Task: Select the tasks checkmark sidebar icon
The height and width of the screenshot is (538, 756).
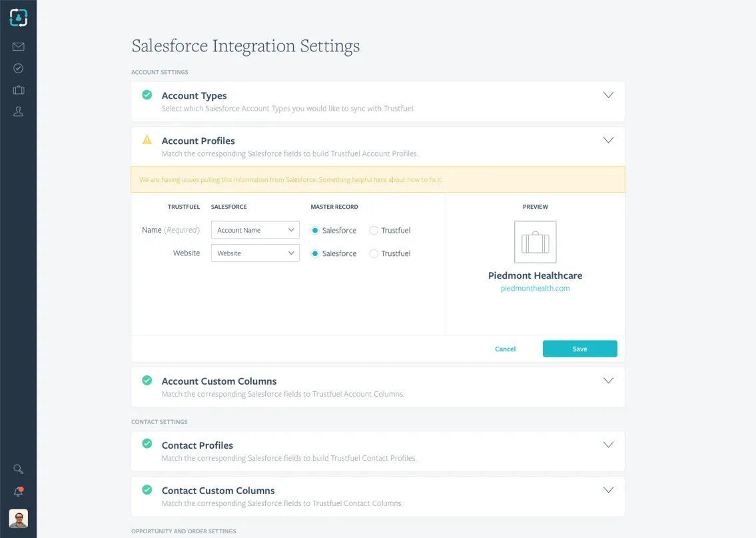Action: (18, 68)
